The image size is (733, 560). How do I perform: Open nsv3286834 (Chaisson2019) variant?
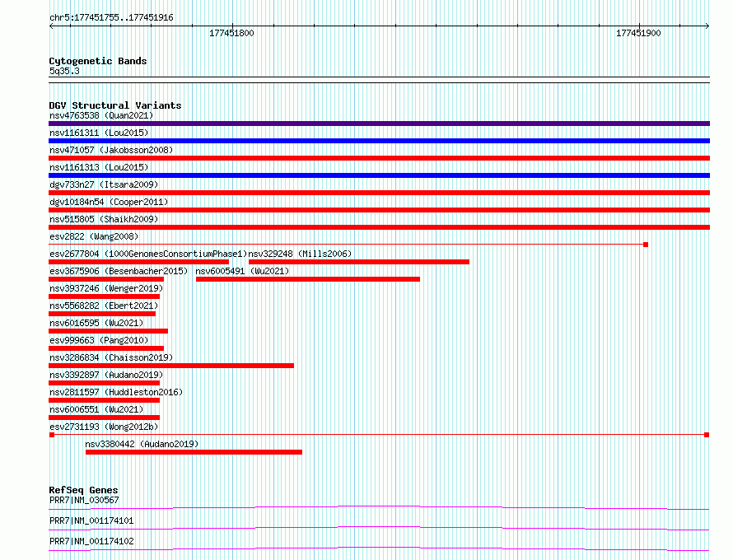pos(111,357)
